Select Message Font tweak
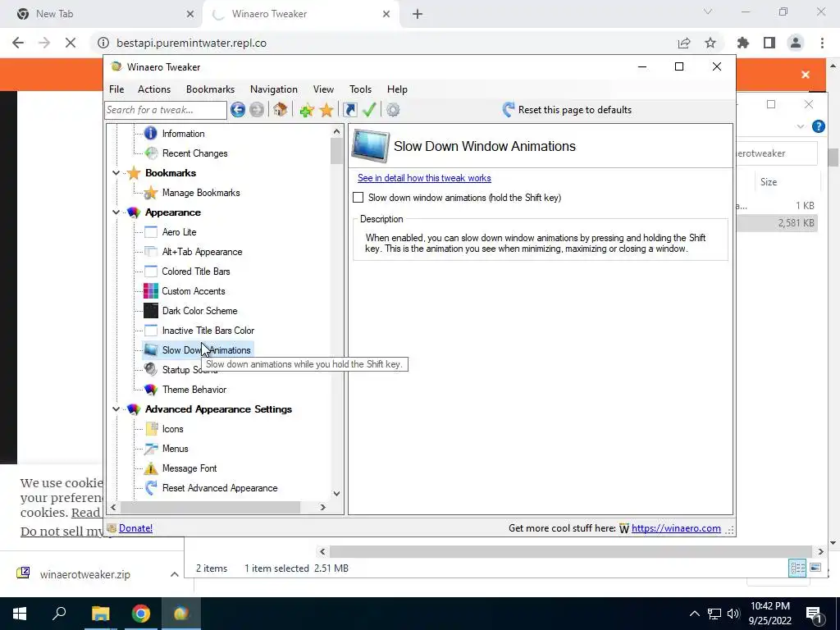Image resolution: width=840 pixels, height=630 pixels. (x=189, y=468)
